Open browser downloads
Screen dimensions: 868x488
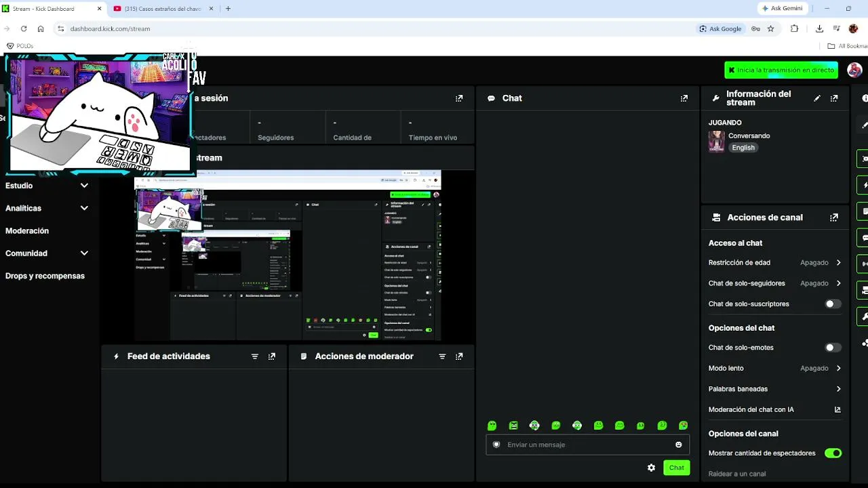[x=819, y=28]
